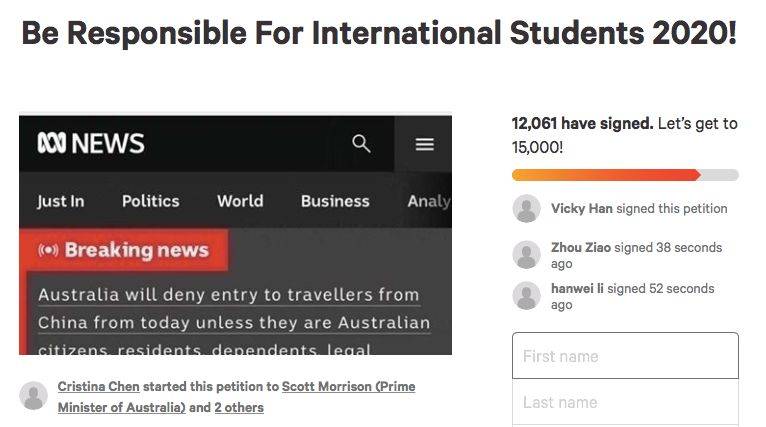Click the search magnifier icon in ABC News header
The width and height of the screenshot is (766, 427).
tap(361, 144)
